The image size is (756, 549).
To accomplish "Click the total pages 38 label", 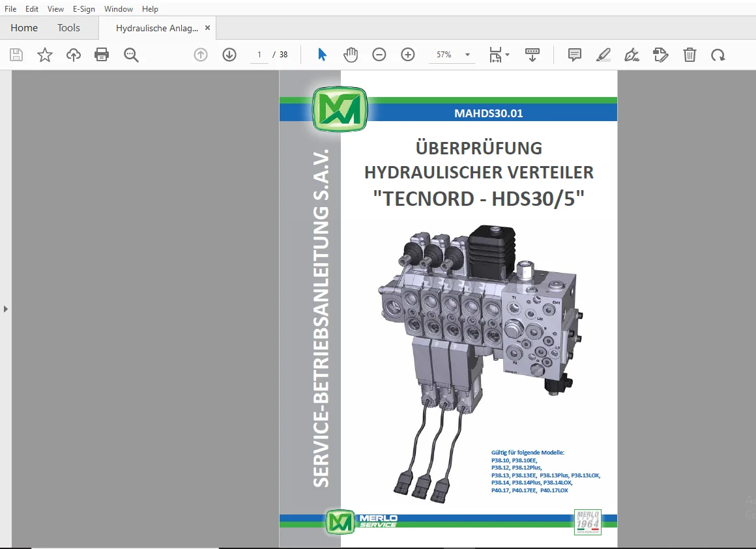I will coord(283,55).
